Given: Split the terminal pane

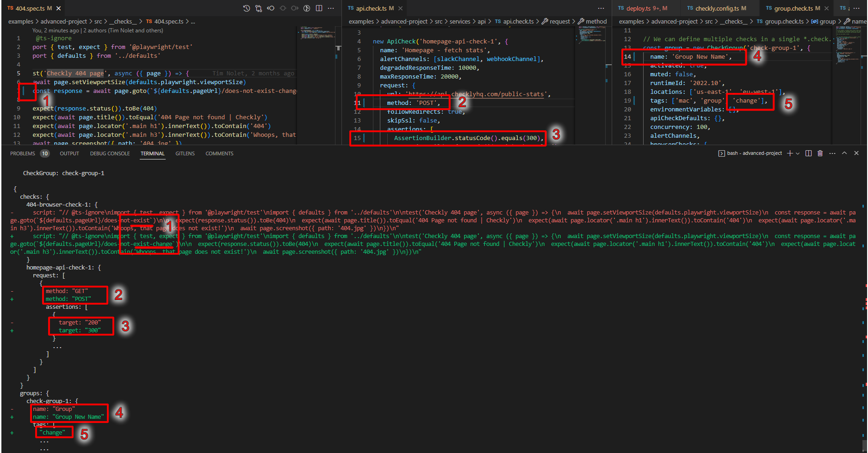Looking at the screenshot, I should pos(808,153).
